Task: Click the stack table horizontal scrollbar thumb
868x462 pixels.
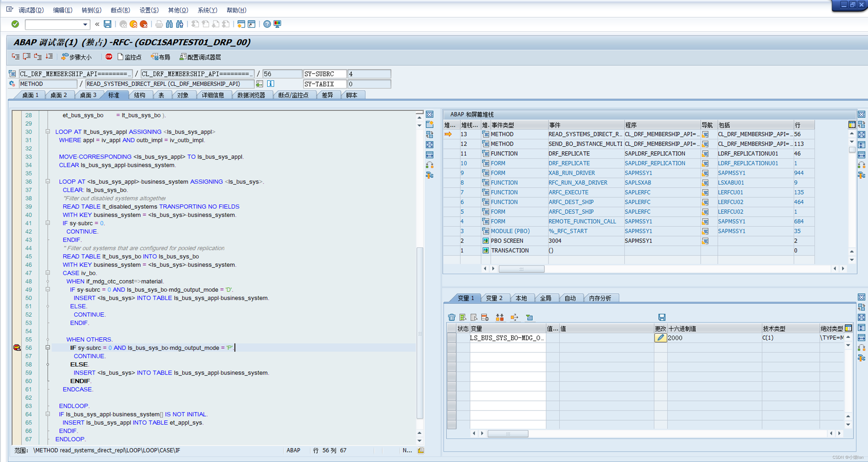Action: [x=521, y=269]
